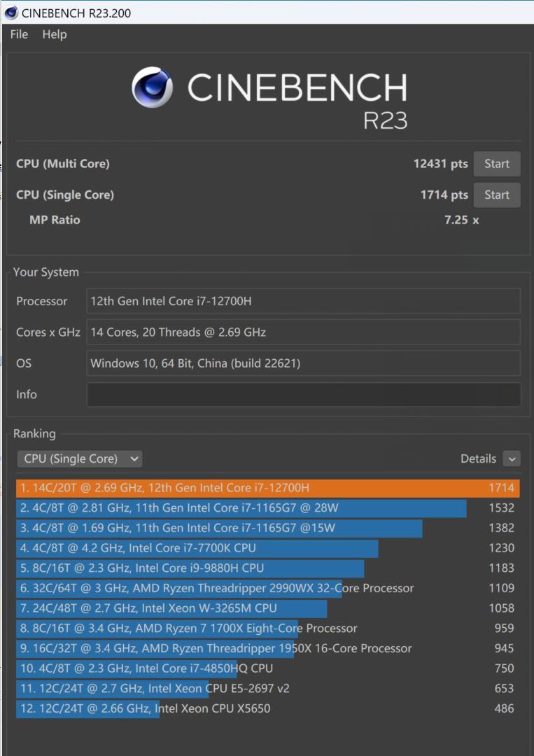Click the Cinebench title bar app icon
The width and height of the screenshot is (534, 756).
[x=11, y=13]
